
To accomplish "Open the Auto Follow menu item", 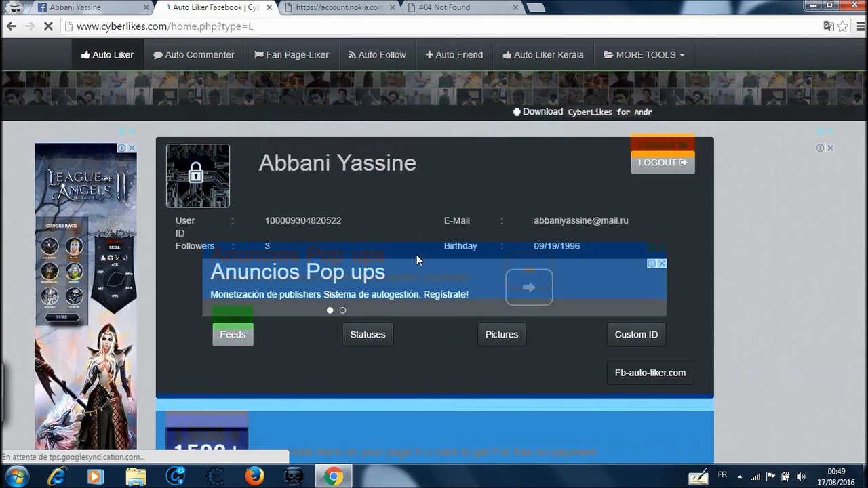I will [377, 55].
